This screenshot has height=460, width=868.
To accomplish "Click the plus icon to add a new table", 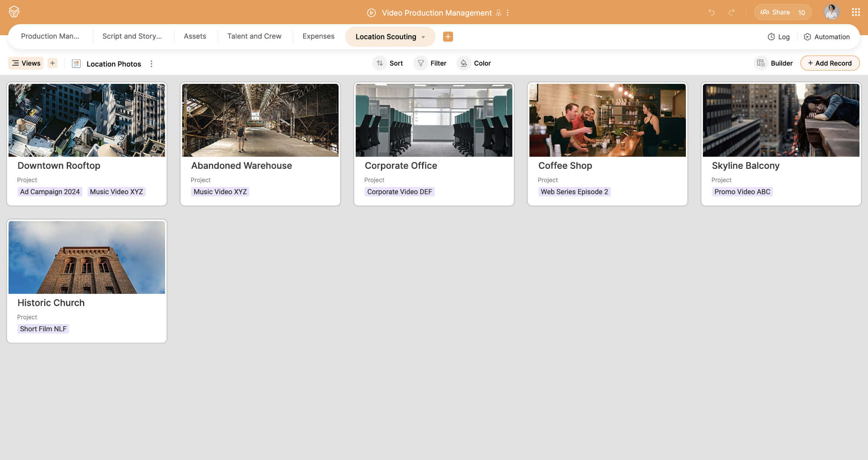I will coord(448,37).
